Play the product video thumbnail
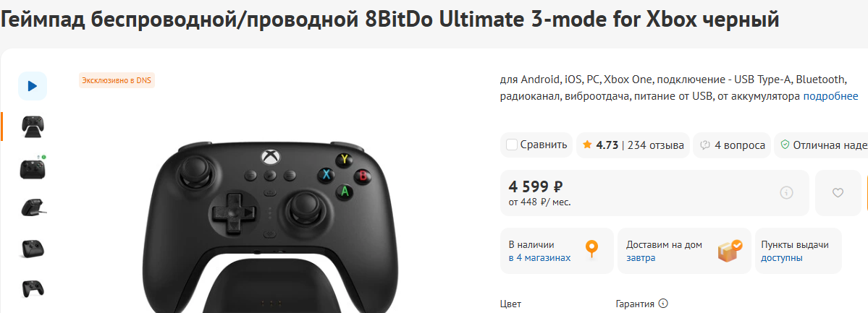The image size is (868, 313). pyautogui.click(x=33, y=86)
